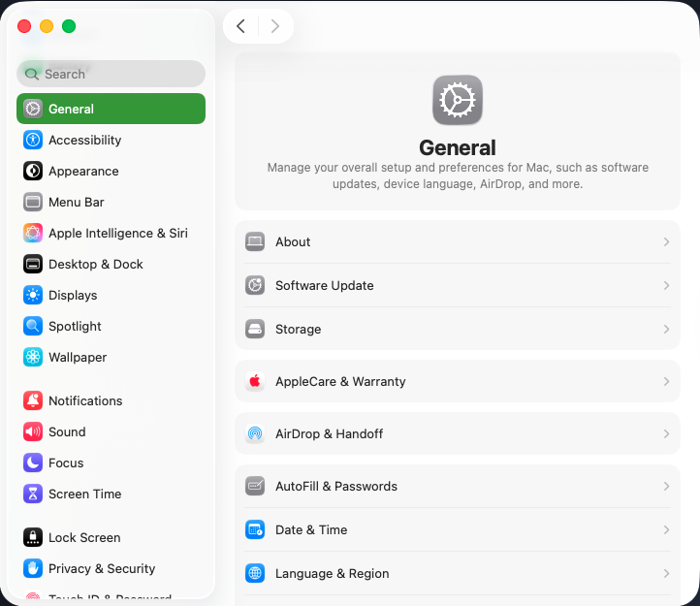Go back with the left arrow button

click(x=240, y=26)
